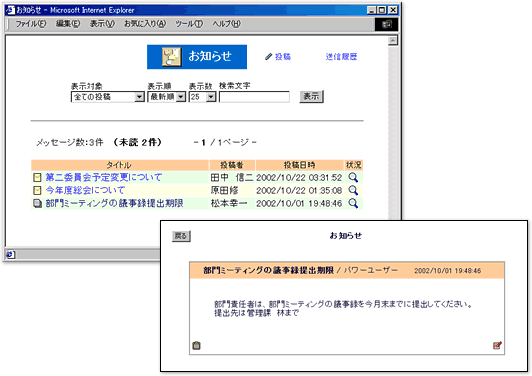Click the detail header title 部門ミーティングの議事録提出期限
Image resolution: width=532 pixels, height=376 pixels.
(x=268, y=270)
